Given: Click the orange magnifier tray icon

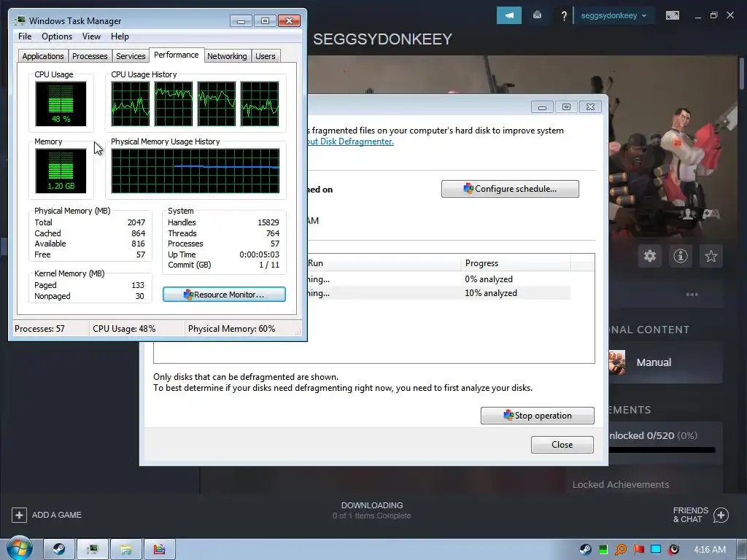Looking at the screenshot, I should 621,550.
